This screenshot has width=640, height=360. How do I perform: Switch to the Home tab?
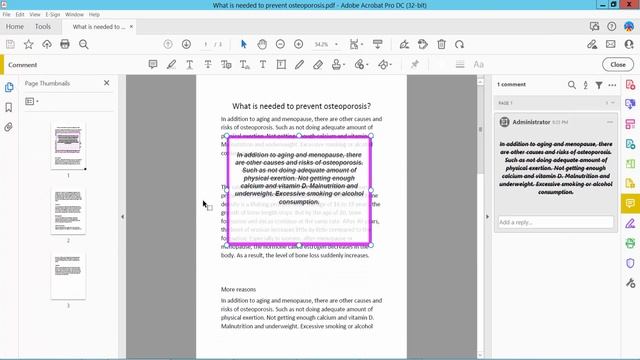tap(15, 27)
